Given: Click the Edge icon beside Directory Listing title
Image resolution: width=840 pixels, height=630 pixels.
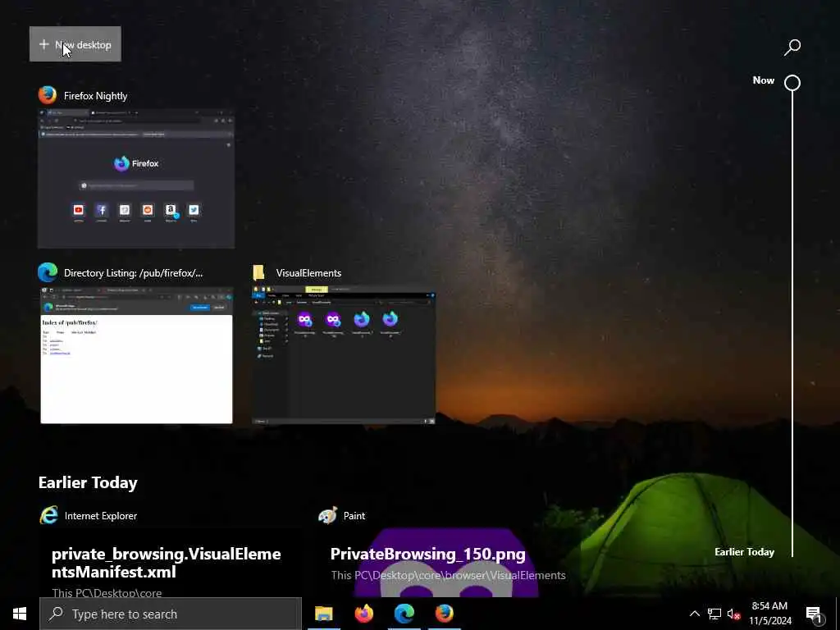Looking at the screenshot, I should click(x=48, y=272).
